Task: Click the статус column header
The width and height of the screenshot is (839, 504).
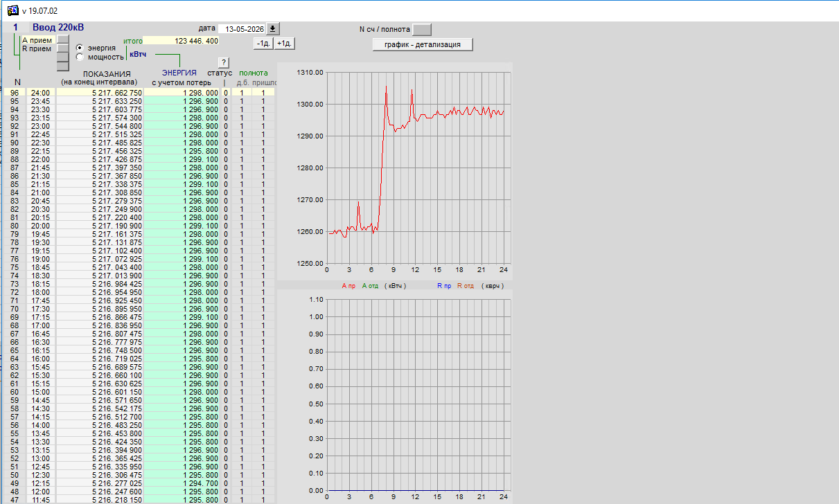Action: pos(220,73)
